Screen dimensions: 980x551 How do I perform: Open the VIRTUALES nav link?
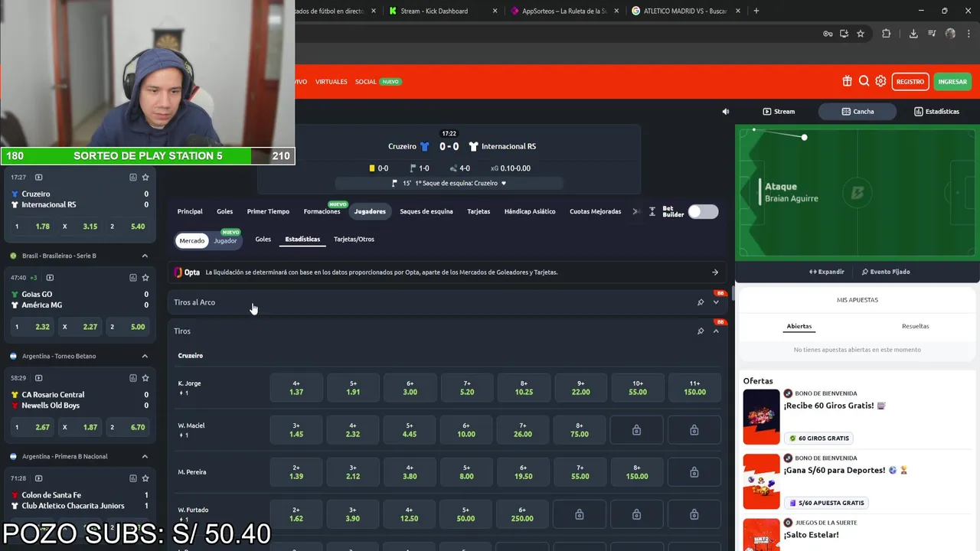tap(332, 82)
